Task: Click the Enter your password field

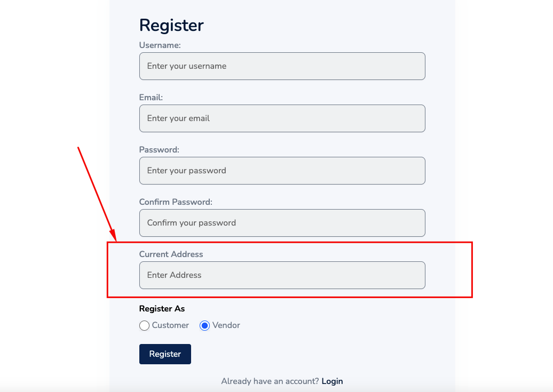Action: click(282, 171)
